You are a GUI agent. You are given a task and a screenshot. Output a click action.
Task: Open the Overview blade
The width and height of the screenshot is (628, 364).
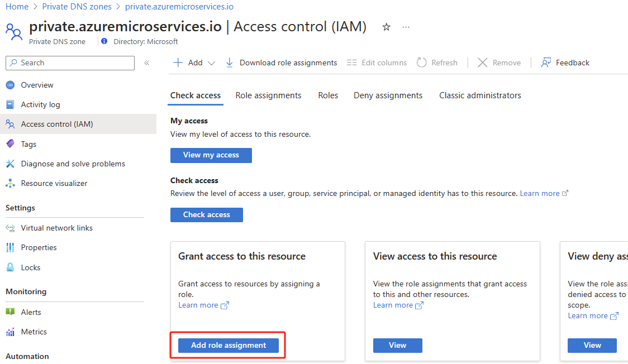[x=38, y=84]
